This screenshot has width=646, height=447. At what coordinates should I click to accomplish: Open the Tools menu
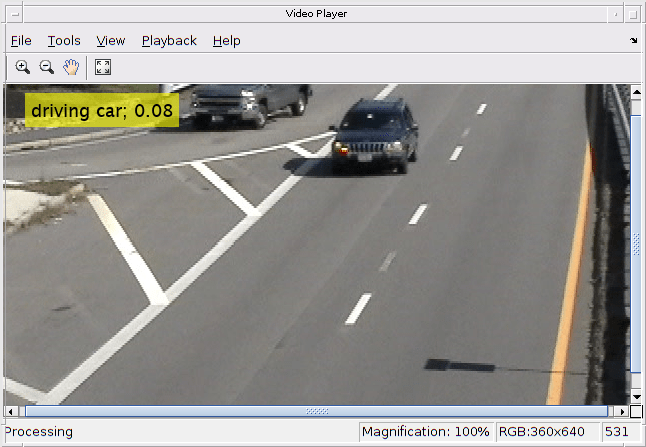click(64, 41)
